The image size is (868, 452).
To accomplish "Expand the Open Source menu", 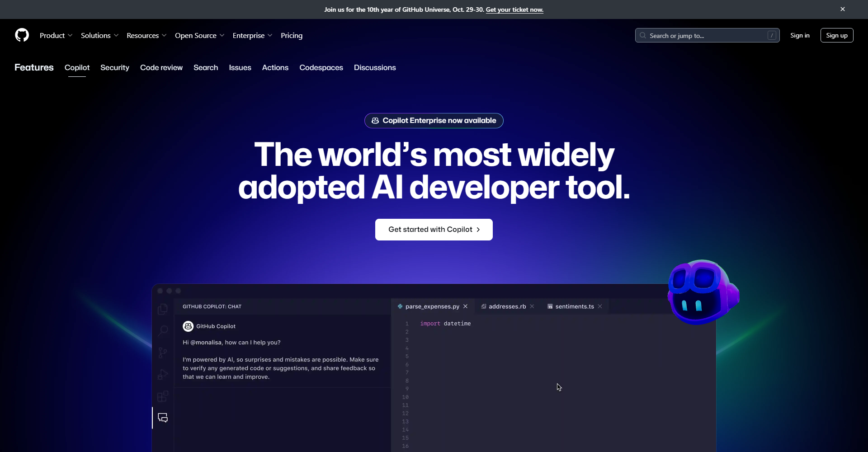I will pyautogui.click(x=199, y=35).
